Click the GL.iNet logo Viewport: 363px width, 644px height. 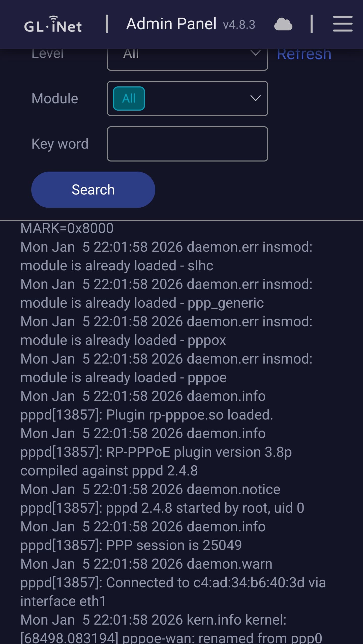[53, 24]
